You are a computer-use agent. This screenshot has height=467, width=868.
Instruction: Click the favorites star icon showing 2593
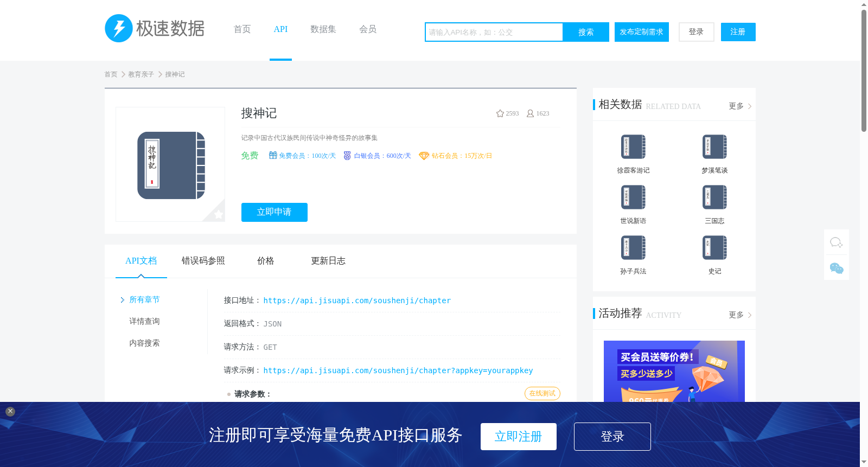(x=500, y=113)
